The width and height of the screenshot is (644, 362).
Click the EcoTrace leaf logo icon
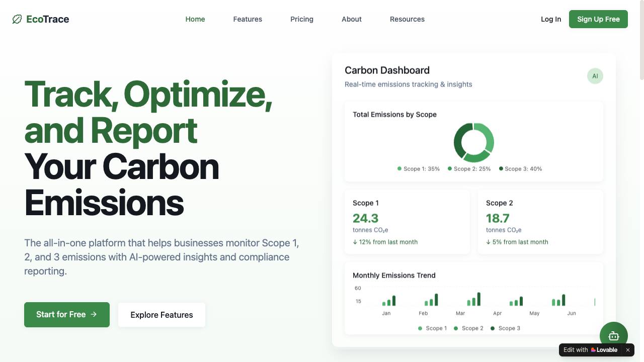click(17, 19)
